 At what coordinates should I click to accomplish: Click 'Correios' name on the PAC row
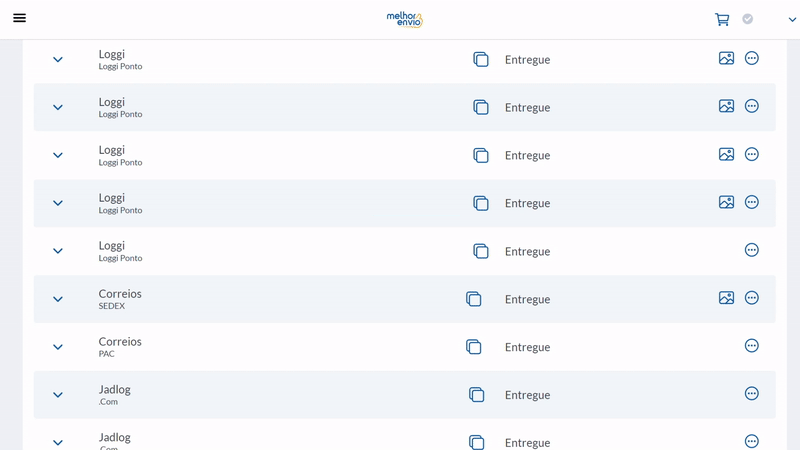120,342
